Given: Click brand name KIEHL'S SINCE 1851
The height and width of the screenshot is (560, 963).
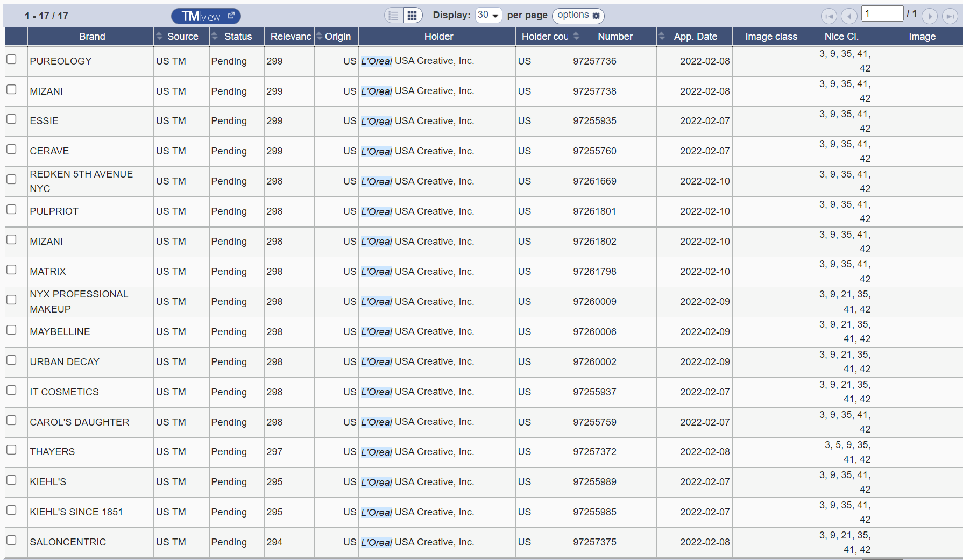Looking at the screenshot, I should click(76, 512).
